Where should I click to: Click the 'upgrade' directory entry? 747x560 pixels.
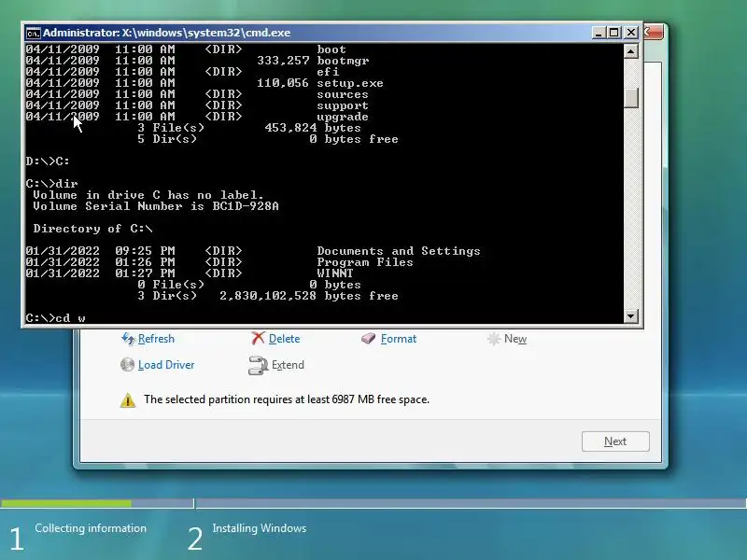point(343,117)
